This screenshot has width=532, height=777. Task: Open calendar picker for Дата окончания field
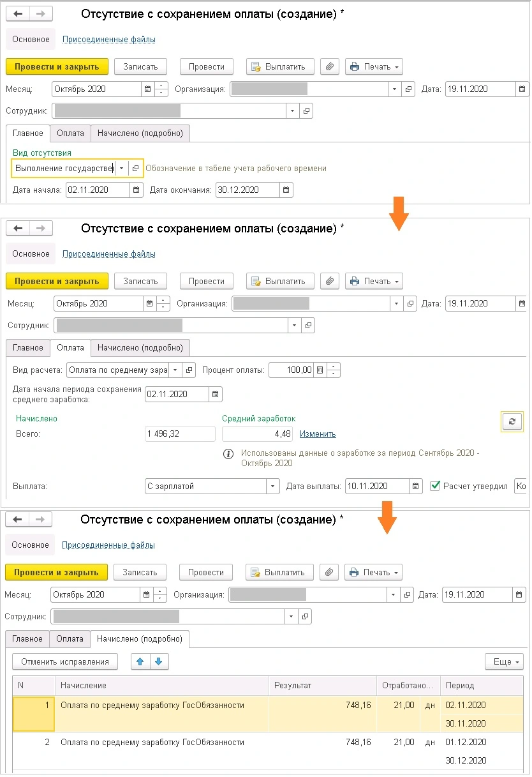(286, 190)
